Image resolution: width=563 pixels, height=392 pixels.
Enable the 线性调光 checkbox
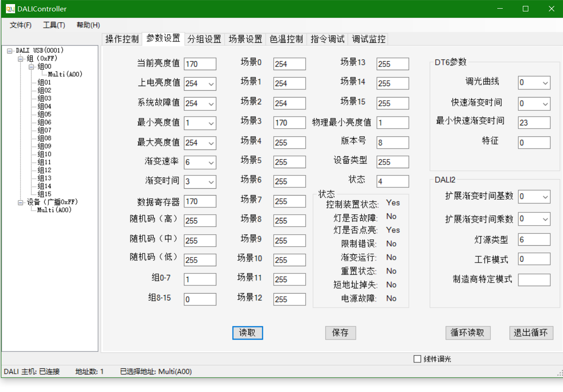point(417,359)
